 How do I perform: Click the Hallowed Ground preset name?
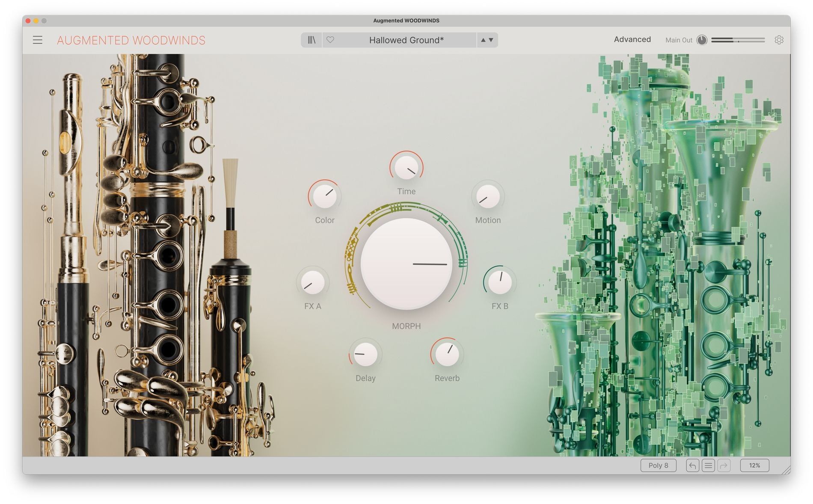(x=406, y=40)
